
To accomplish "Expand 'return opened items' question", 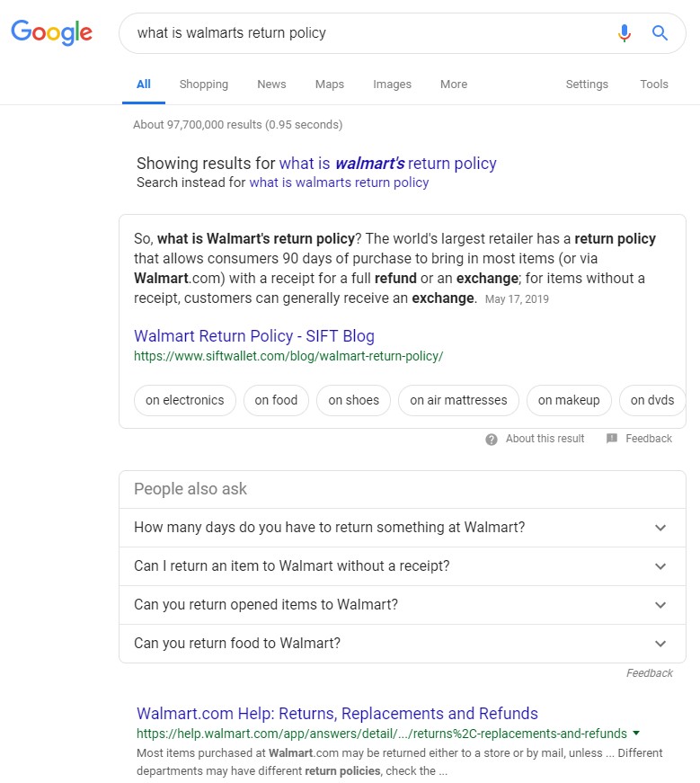I will 660,605.
